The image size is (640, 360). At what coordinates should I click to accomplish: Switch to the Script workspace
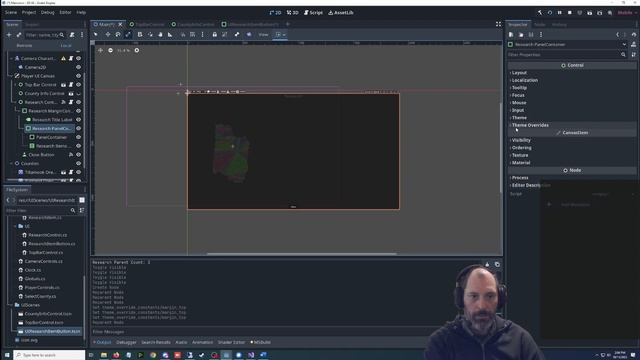(x=313, y=13)
